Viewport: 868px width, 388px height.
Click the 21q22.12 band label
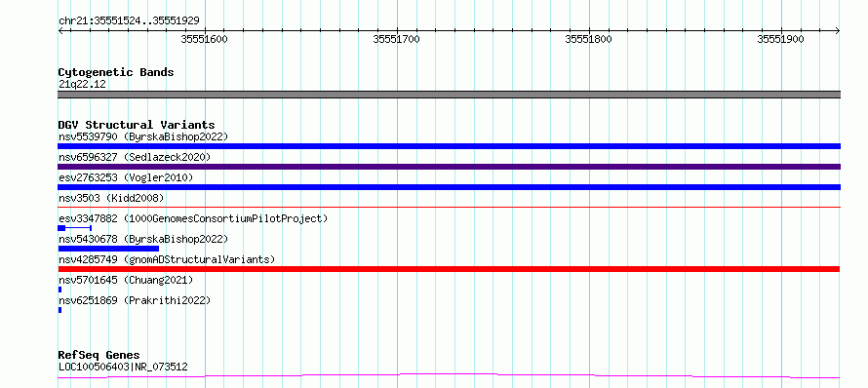tap(82, 85)
